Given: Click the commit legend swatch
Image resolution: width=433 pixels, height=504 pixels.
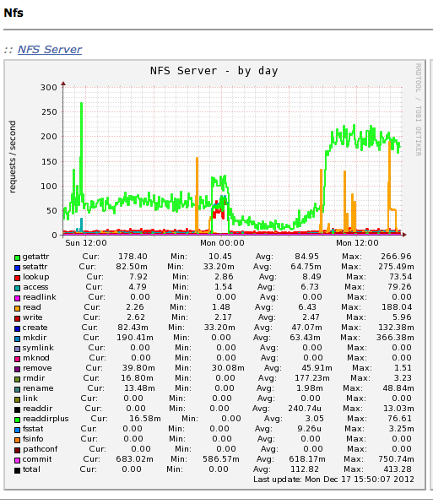Looking at the screenshot, I should pos(18,460).
